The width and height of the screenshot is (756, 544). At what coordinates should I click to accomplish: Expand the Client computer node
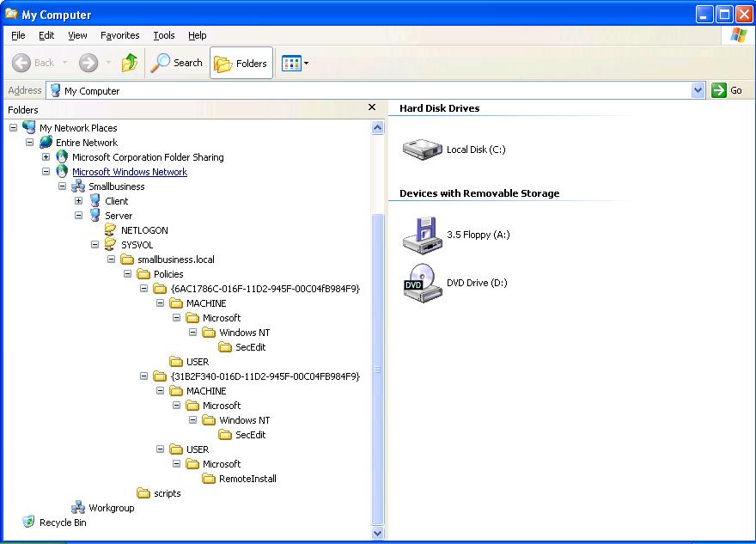[x=78, y=200]
